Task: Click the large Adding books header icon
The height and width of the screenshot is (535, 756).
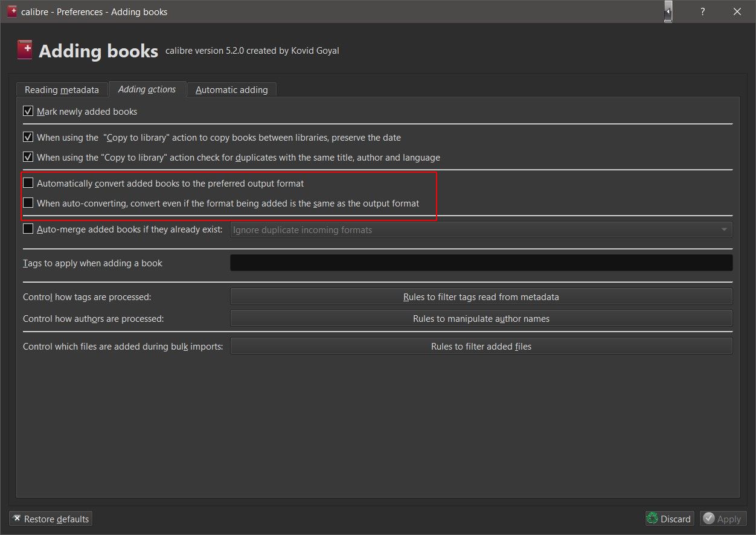Action: (25, 50)
